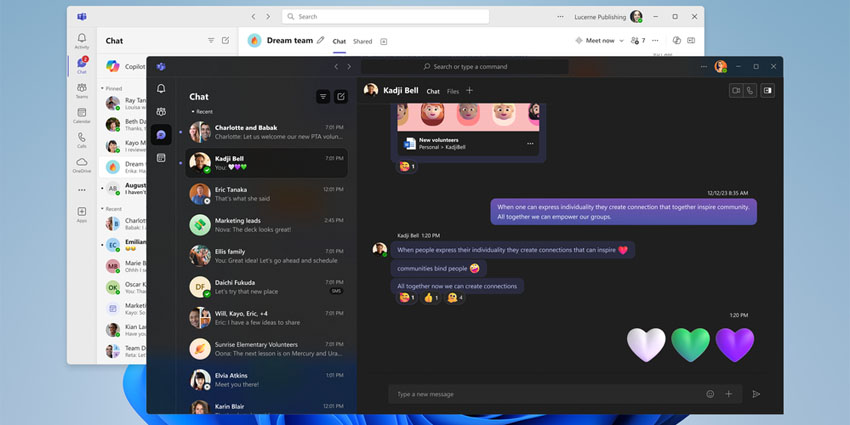The height and width of the screenshot is (425, 850).
Task: Open Eric Tanaka chat
Action: pos(266,194)
